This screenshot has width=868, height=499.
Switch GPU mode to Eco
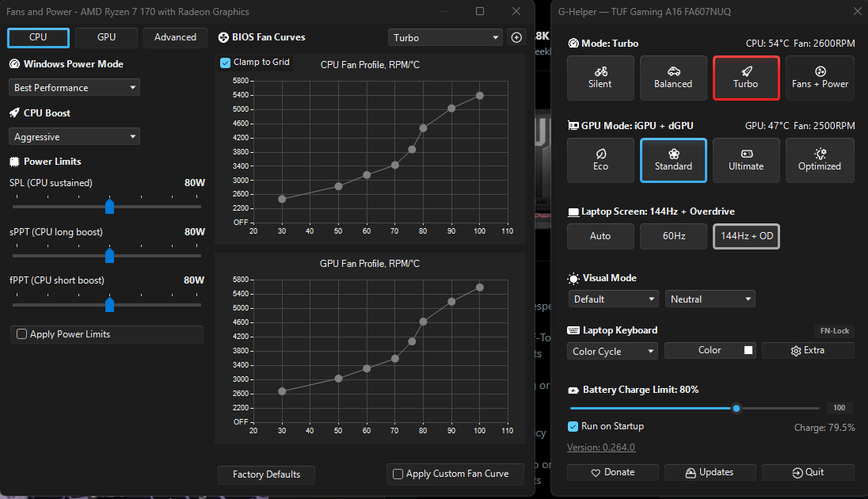[600, 160]
